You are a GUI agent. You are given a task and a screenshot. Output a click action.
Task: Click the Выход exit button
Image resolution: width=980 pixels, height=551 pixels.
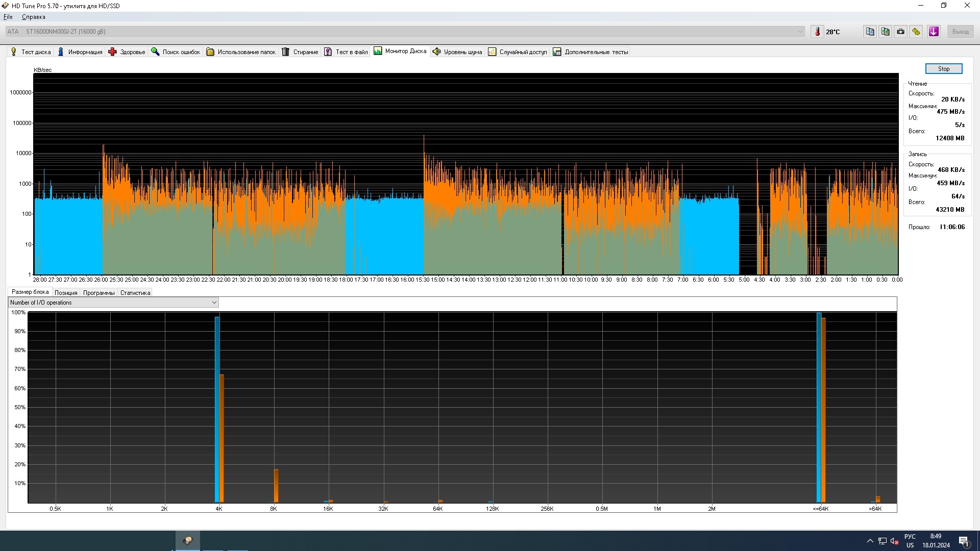(960, 32)
